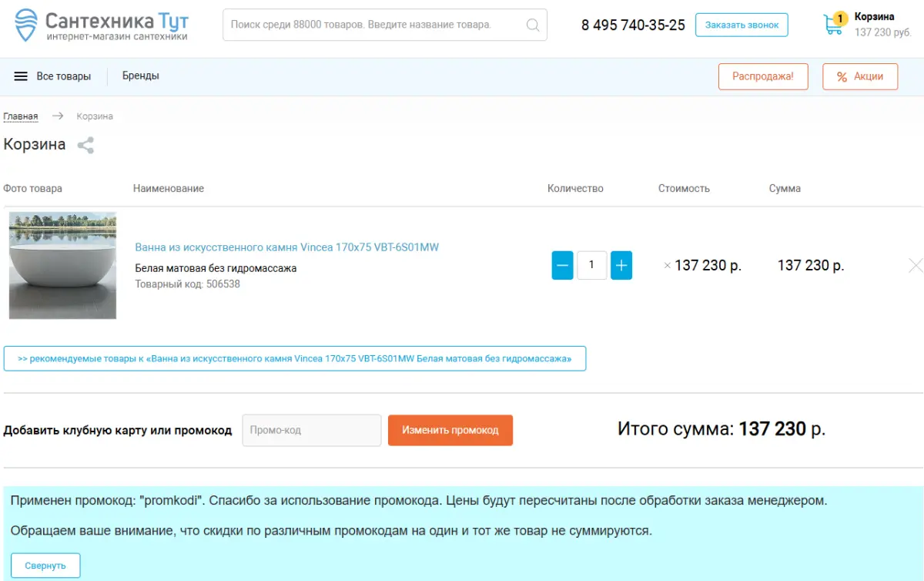Remove the Vincea bathtub from cart
Viewport: 924px width, 581px height.
point(916,265)
